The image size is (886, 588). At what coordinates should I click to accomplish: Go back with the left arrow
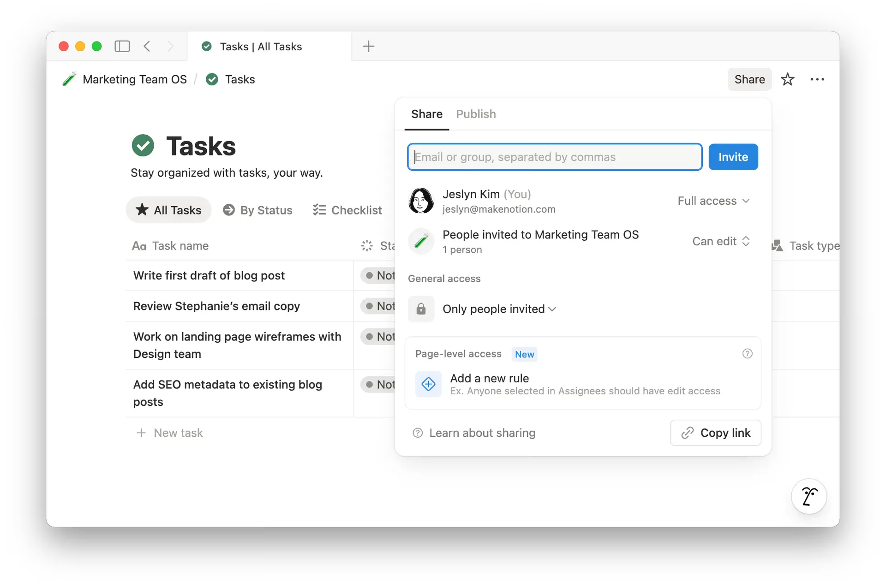point(147,46)
